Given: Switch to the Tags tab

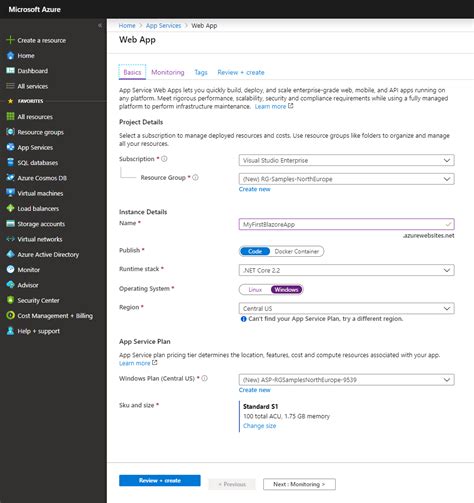Looking at the screenshot, I should [x=201, y=72].
